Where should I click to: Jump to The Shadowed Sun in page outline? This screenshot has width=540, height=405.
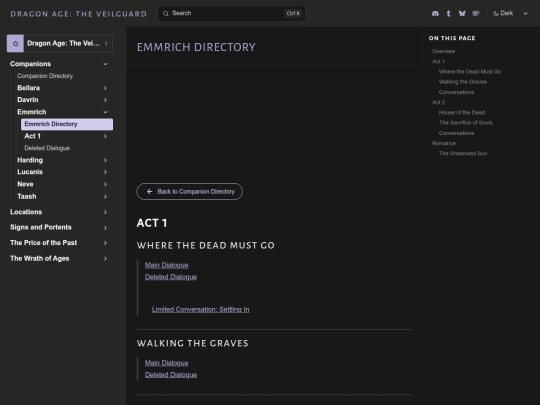(x=463, y=153)
